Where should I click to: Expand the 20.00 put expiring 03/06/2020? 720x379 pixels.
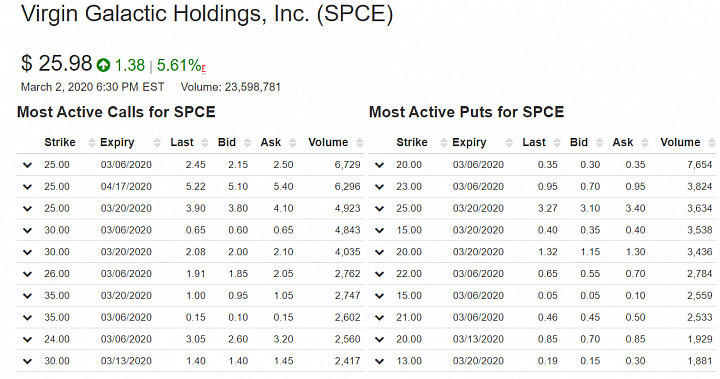coord(379,165)
